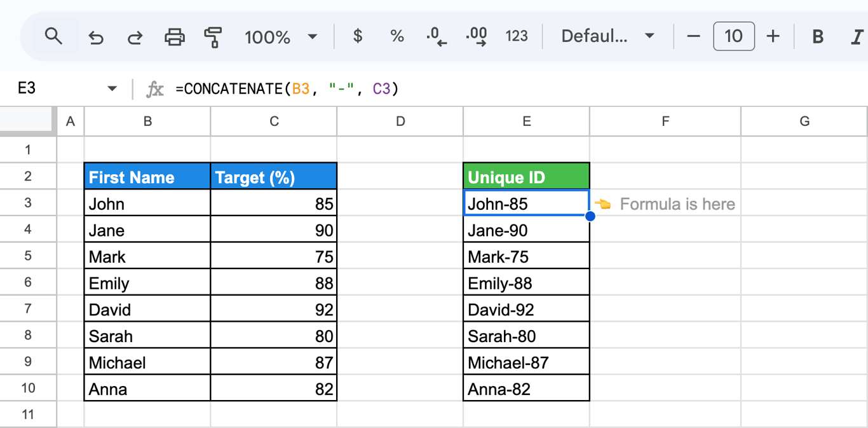The width and height of the screenshot is (868, 428).
Task: Expand the name box dropdown arrow
Action: (x=112, y=89)
